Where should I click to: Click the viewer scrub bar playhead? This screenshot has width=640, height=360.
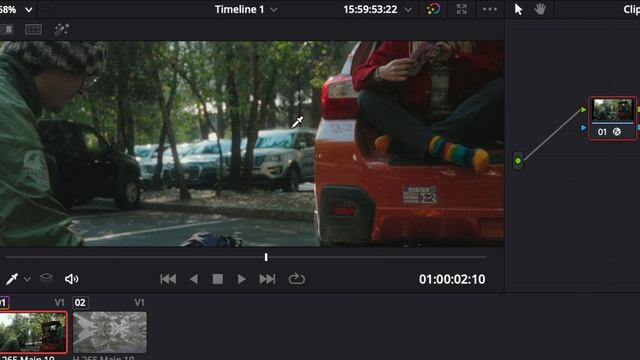click(x=266, y=257)
